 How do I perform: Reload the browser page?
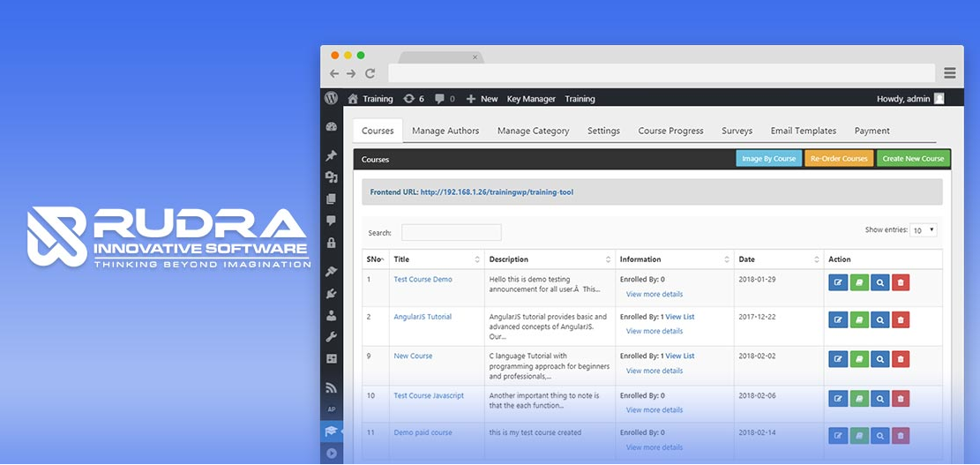tap(370, 74)
